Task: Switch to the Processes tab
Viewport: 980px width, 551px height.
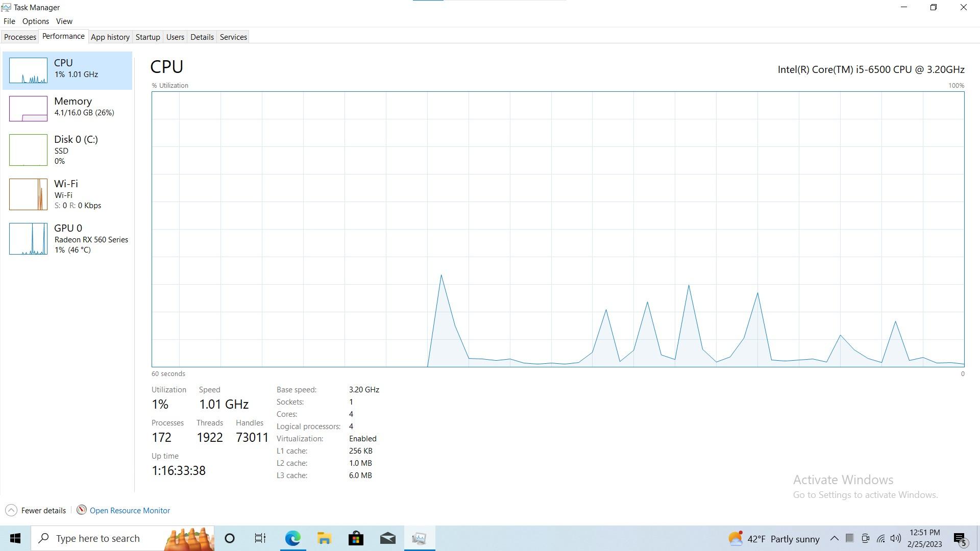Action: pyautogui.click(x=20, y=37)
